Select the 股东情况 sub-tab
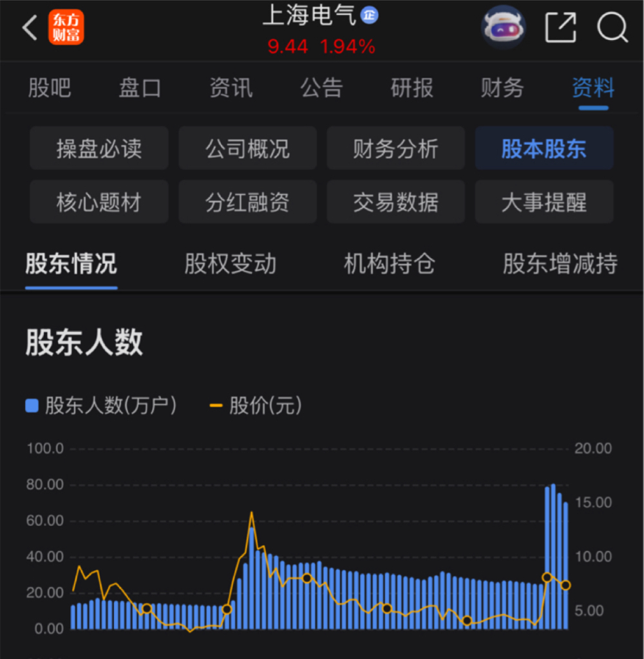644x659 pixels. coord(71,264)
